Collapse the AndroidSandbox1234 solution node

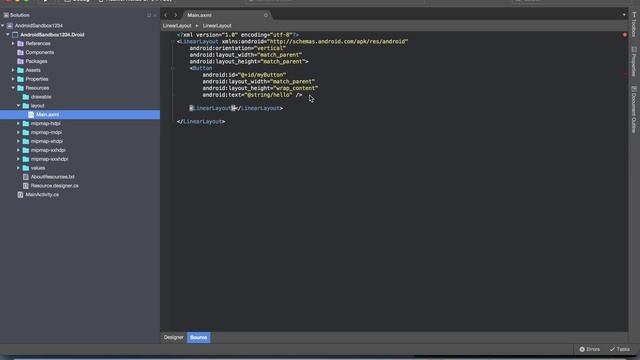[x=3, y=26]
